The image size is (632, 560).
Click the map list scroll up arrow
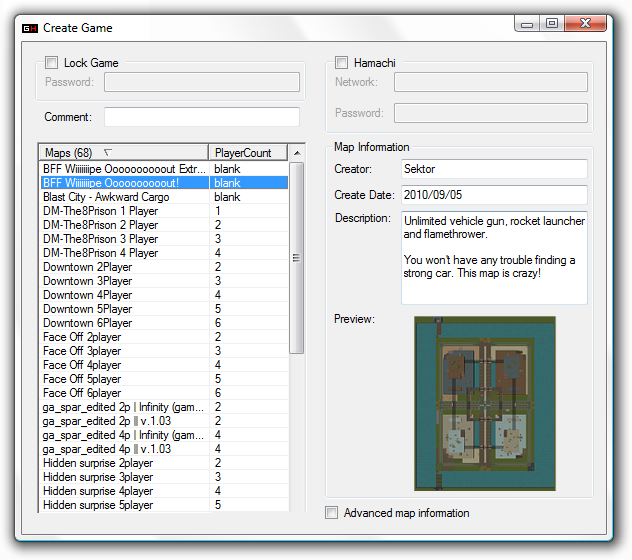(296, 153)
